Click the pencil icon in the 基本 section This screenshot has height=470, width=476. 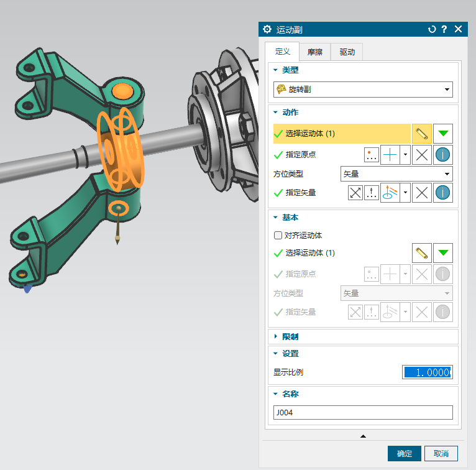[421, 253]
